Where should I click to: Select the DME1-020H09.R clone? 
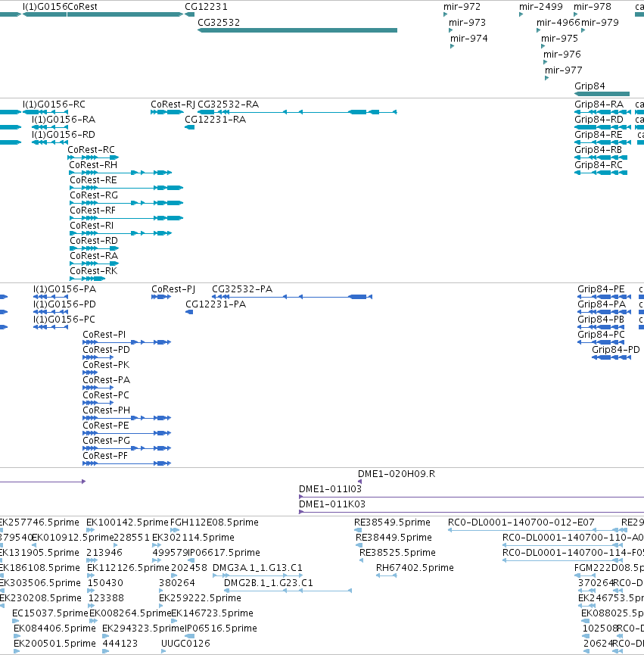click(359, 482)
